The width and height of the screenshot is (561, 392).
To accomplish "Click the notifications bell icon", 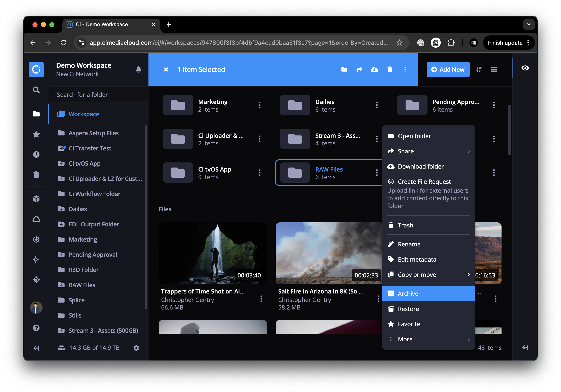I will click(139, 69).
